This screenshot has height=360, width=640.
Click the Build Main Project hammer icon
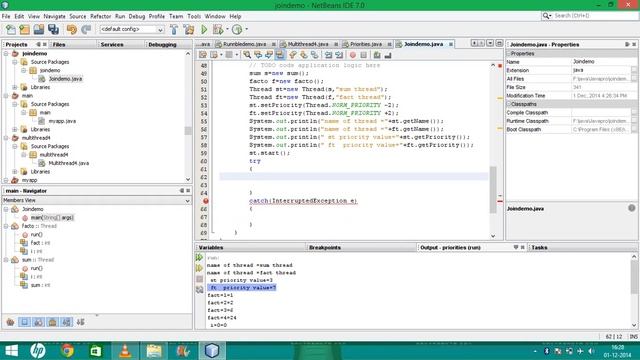(x=174, y=29)
